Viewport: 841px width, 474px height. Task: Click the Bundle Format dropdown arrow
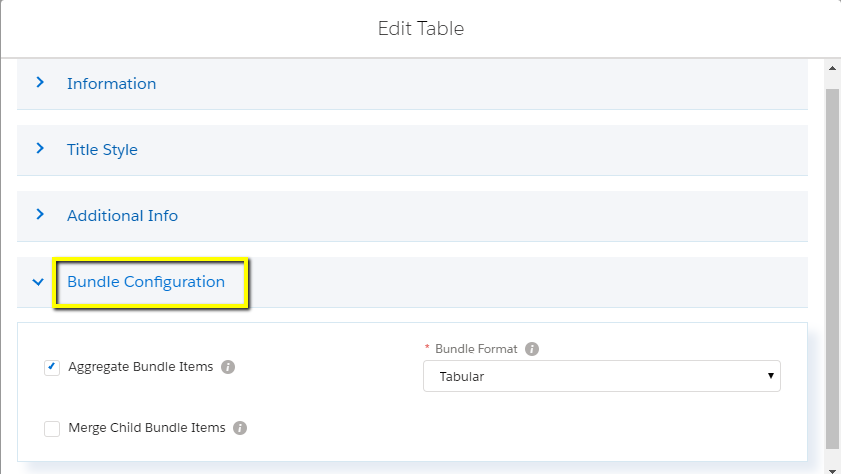(770, 376)
